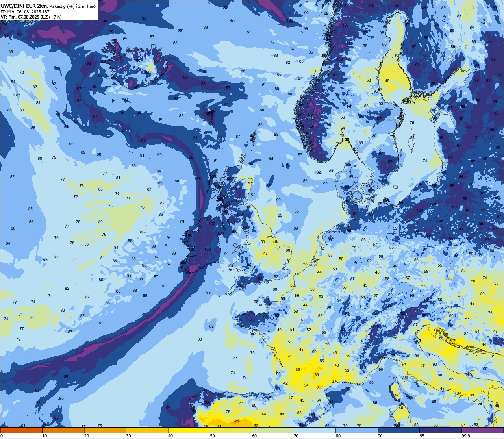This screenshot has width=504, height=439.
Task: Choose the 60–70 yellow-green legend swatch
Action: (x=273, y=430)
